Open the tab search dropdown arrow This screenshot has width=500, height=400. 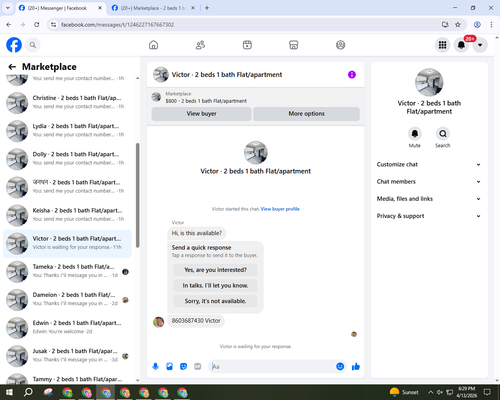pos(8,8)
